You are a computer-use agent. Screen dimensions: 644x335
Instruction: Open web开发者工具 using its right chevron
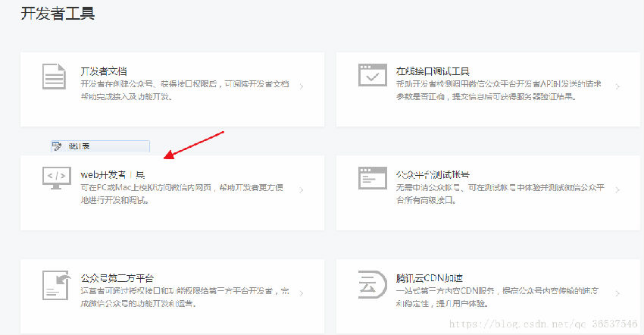[x=301, y=189]
